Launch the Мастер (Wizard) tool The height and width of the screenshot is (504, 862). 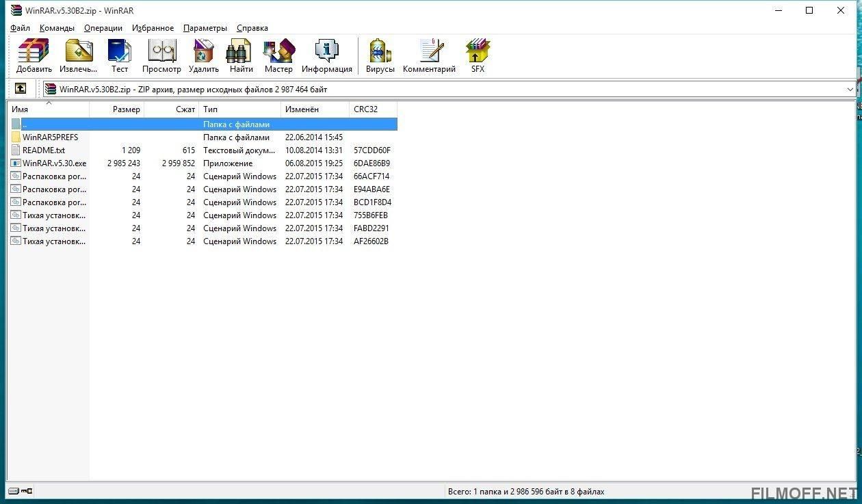(x=278, y=55)
